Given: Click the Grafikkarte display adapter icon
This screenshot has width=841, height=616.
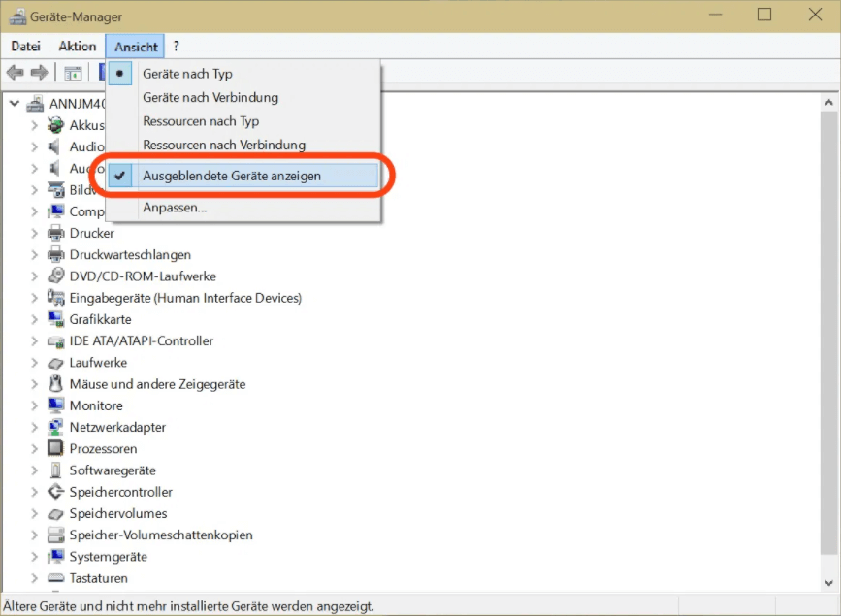Looking at the screenshot, I should click(x=57, y=319).
